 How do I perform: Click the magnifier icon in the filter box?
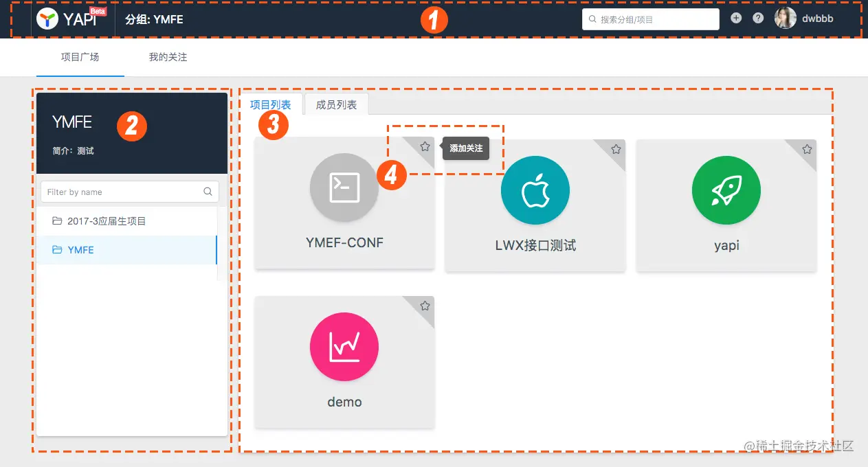click(208, 192)
